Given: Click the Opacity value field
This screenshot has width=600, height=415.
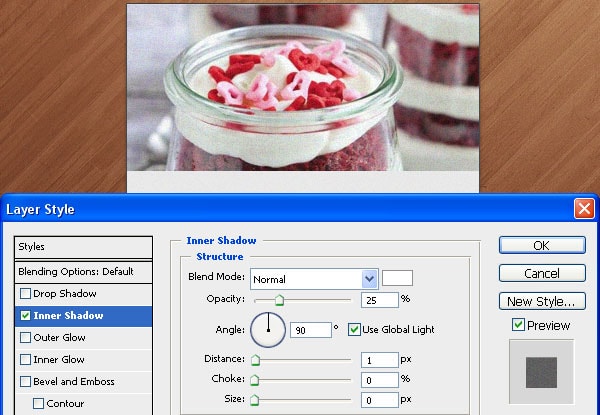Looking at the screenshot, I should 380,300.
